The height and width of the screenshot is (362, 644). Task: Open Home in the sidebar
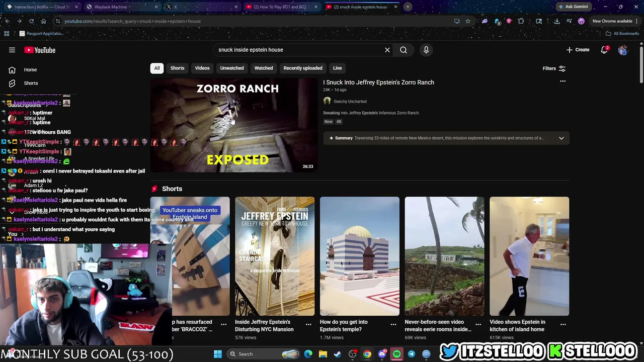[30, 70]
